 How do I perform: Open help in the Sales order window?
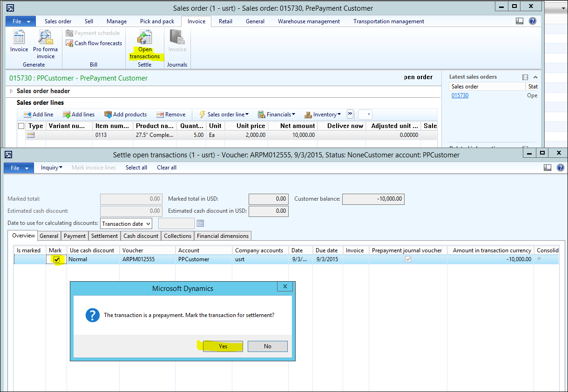pos(533,21)
